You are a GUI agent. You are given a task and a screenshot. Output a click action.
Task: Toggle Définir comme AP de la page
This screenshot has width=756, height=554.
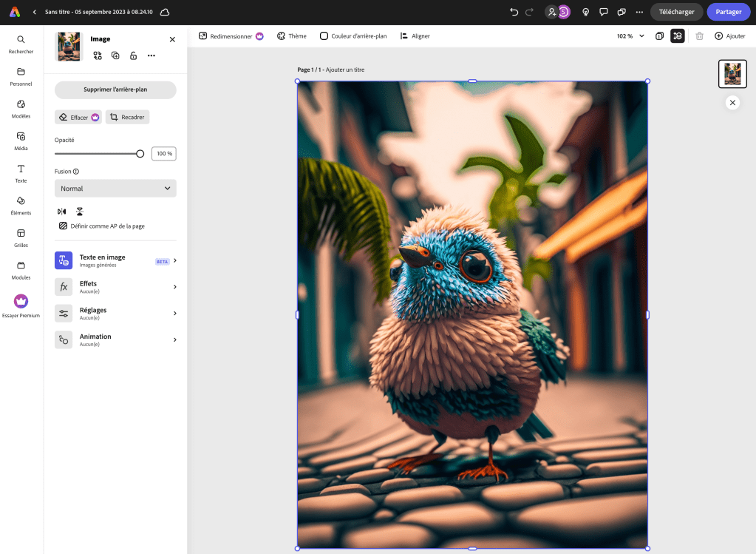click(x=102, y=226)
